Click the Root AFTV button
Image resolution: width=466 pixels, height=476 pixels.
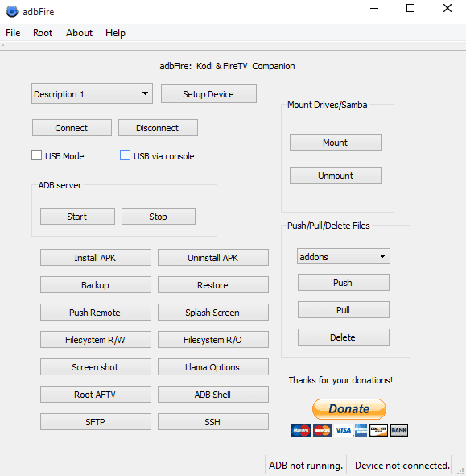[96, 395]
